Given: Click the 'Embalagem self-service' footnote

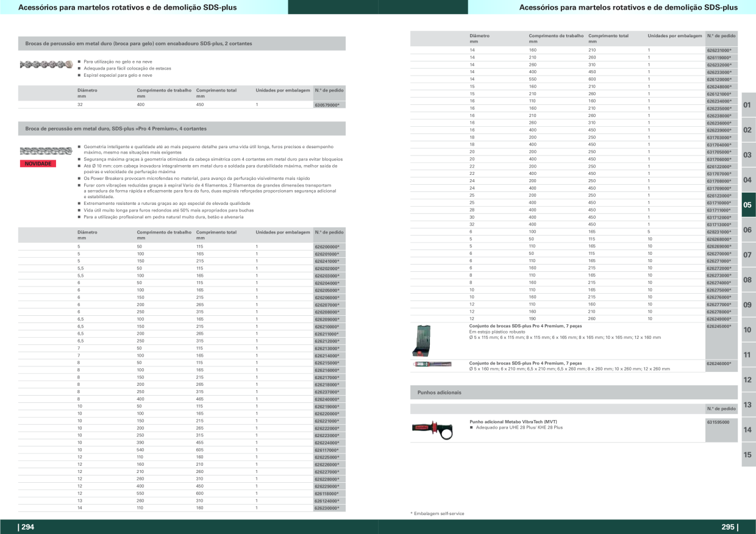Looking at the screenshot, I should pyautogui.click(x=437, y=514).
